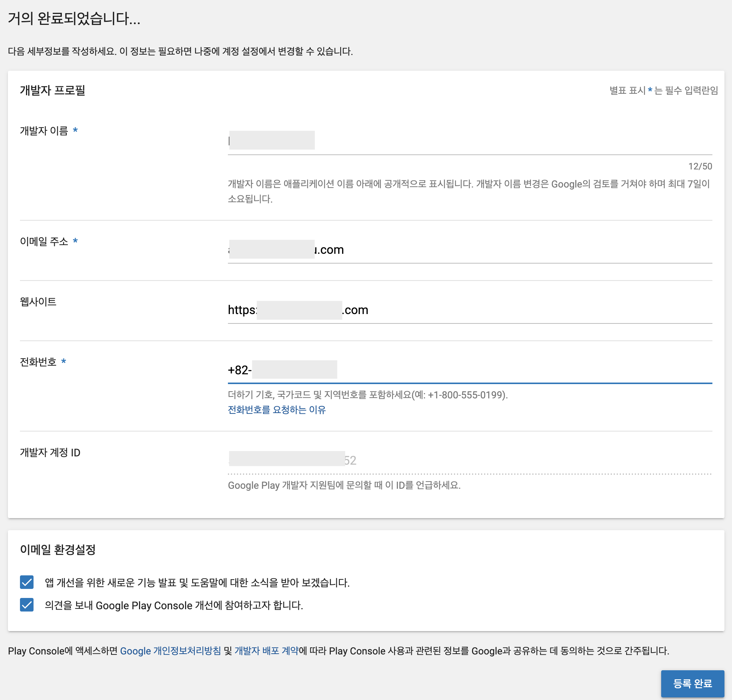Select the 전화번호 input starting with +82

pyautogui.click(x=469, y=370)
